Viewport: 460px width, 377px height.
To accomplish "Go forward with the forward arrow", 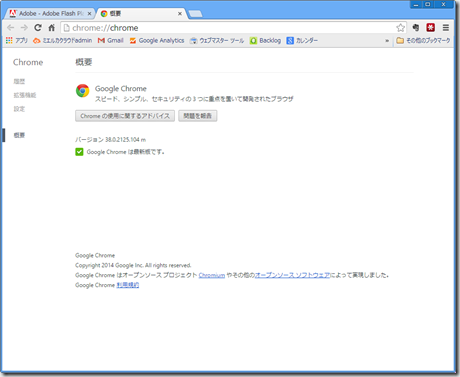I will click(x=24, y=28).
